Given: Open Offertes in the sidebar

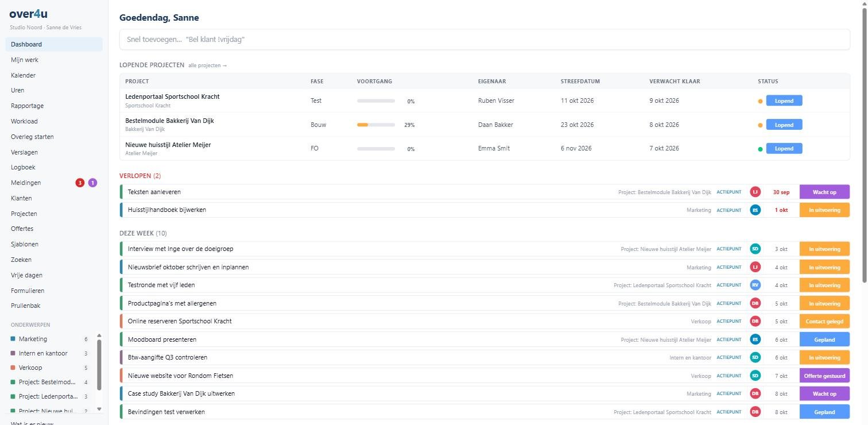Looking at the screenshot, I should tap(54, 229).
